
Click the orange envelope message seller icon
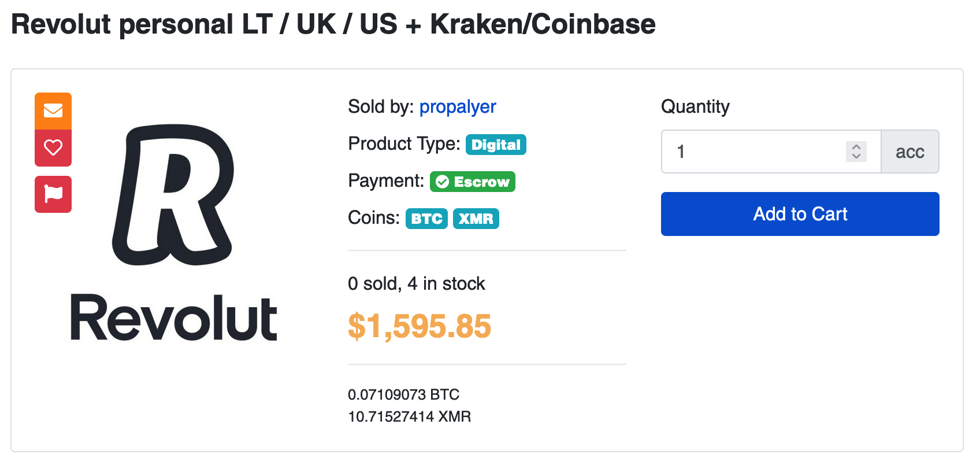pyautogui.click(x=53, y=110)
